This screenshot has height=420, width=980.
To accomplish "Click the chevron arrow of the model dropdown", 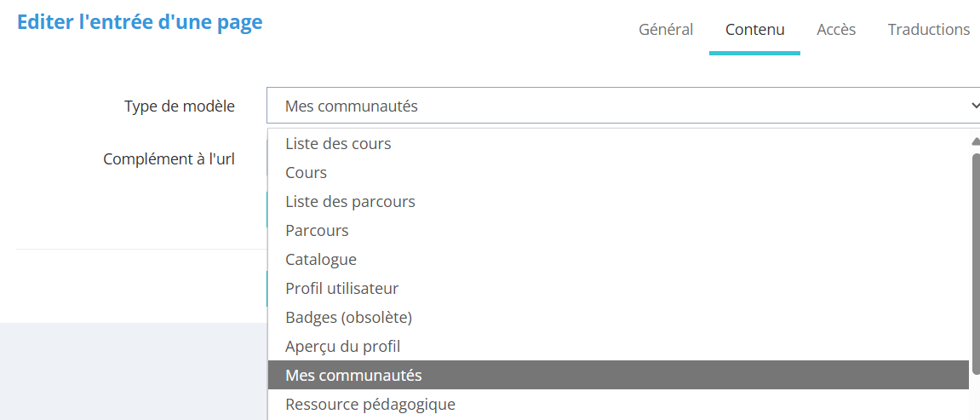I will pyautogui.click(x=974, y=106).
